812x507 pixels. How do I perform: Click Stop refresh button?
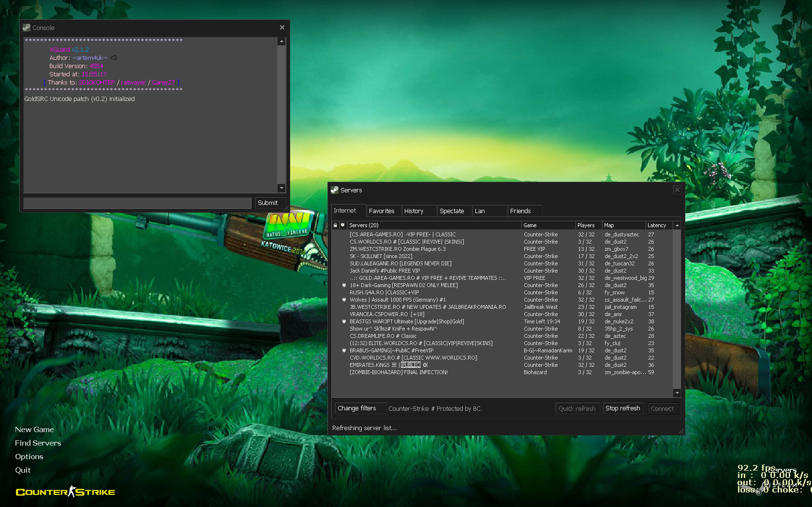[623, 408]
